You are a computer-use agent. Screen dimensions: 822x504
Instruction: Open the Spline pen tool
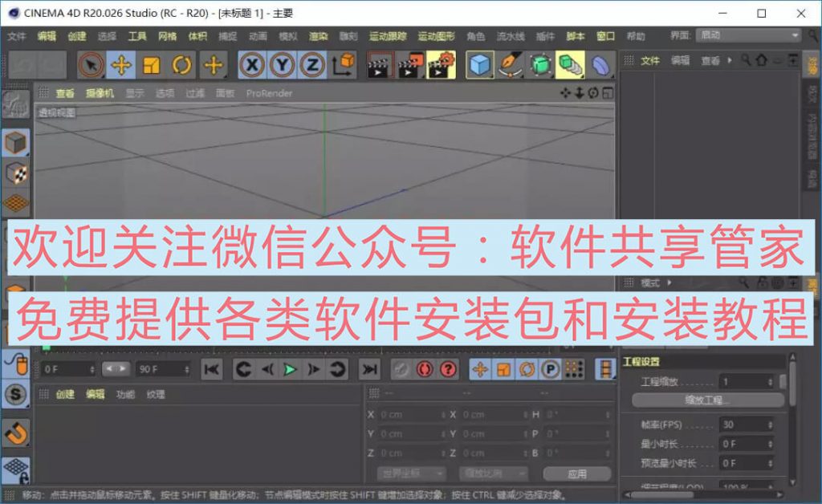510,66
